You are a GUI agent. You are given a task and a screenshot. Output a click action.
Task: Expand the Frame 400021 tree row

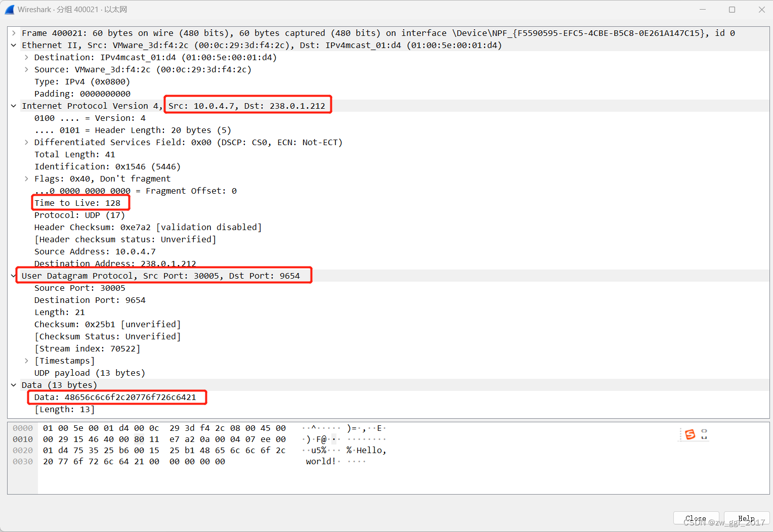14,33
